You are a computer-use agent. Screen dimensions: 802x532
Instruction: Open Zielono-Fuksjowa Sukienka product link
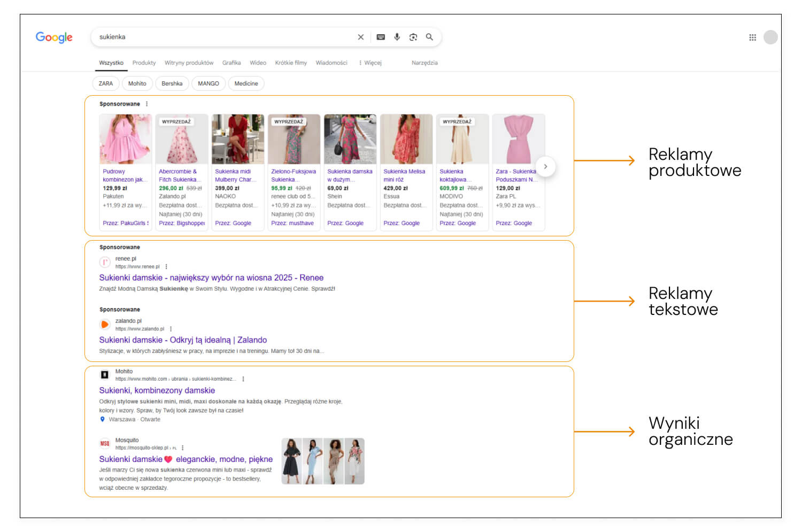tap(294, 175)
